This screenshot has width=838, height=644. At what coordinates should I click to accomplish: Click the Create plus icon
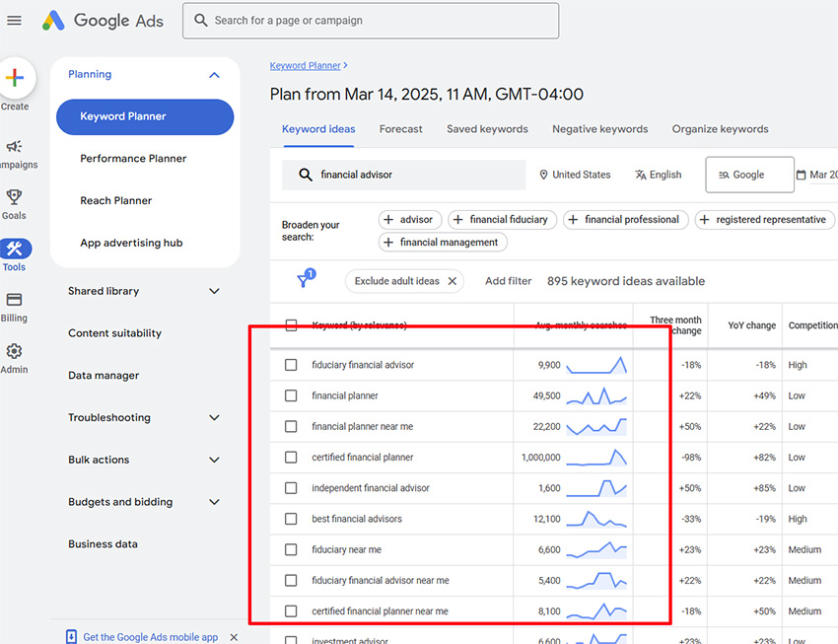click(x=14, y=77)
